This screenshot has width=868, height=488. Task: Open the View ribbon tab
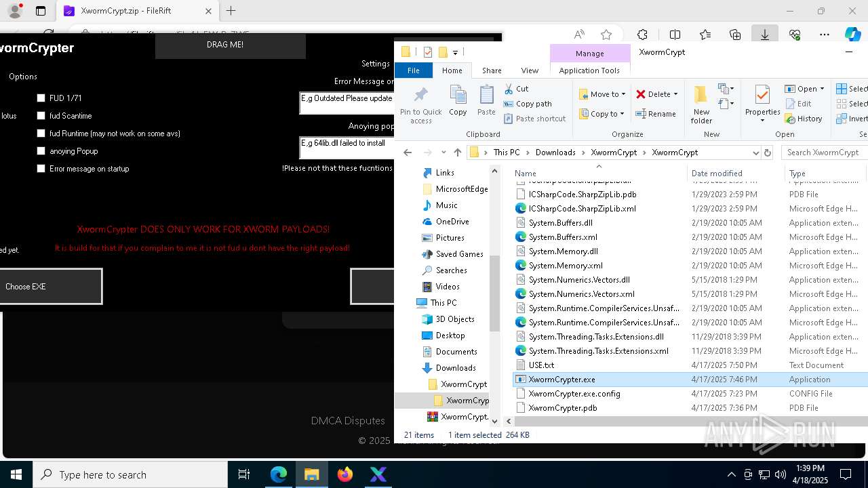(530, 70)
